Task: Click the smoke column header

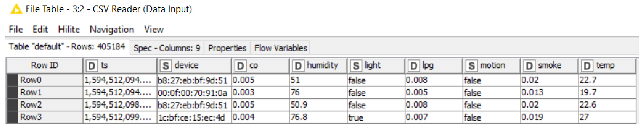Action: 550,65
